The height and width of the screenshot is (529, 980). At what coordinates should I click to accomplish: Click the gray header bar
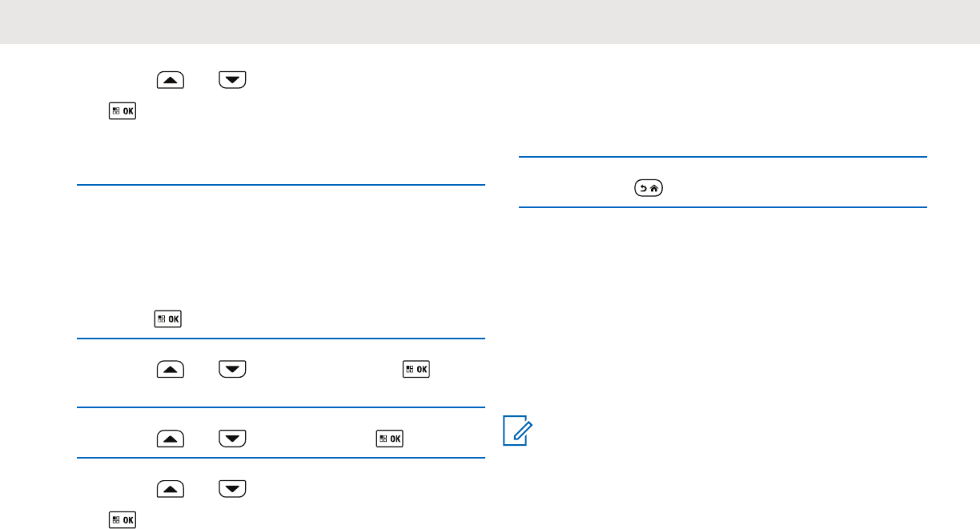click(490, 22)
